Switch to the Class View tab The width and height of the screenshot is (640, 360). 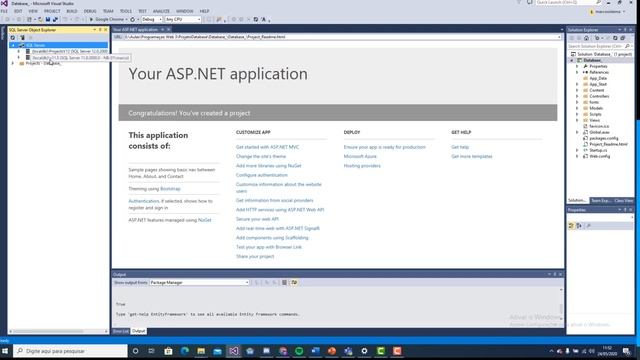(x=623, y=200)
